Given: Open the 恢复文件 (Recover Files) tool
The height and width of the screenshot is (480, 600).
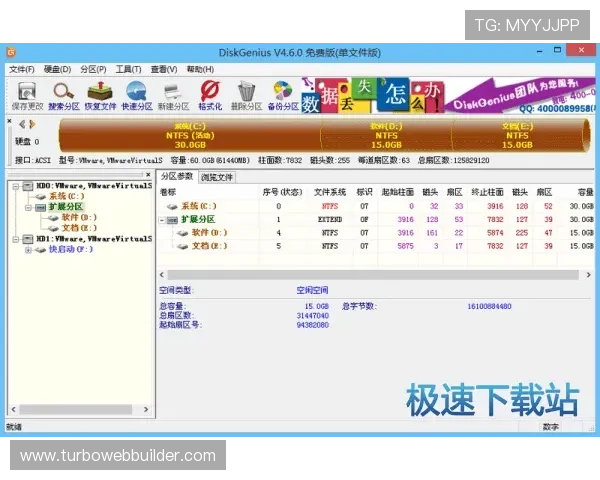Looking at the screenshot, I should (100, 93).
